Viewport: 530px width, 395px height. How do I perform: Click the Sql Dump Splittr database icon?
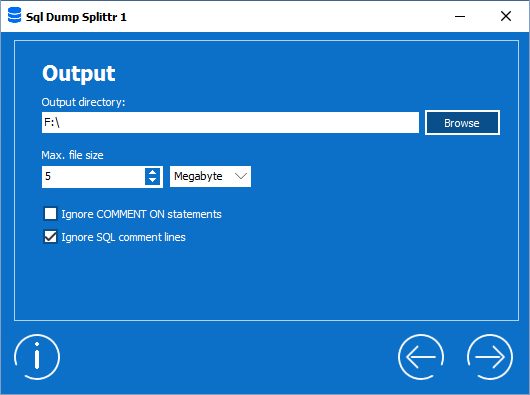pos(14,16)
